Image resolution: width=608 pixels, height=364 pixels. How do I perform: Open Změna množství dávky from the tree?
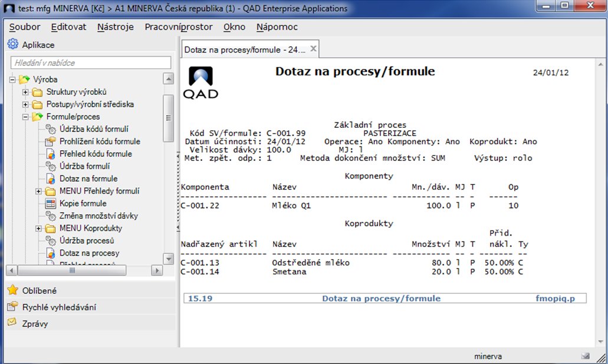[x=98, y=216]
